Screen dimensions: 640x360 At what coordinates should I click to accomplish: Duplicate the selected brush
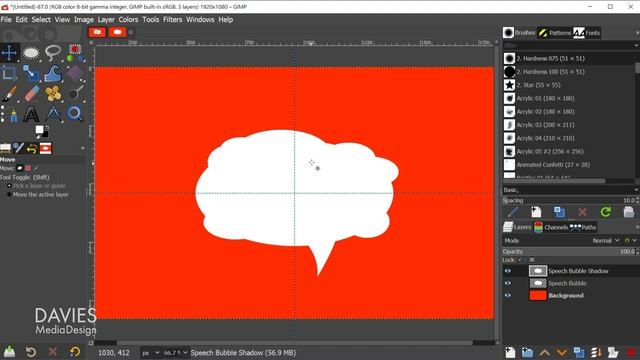559,212
